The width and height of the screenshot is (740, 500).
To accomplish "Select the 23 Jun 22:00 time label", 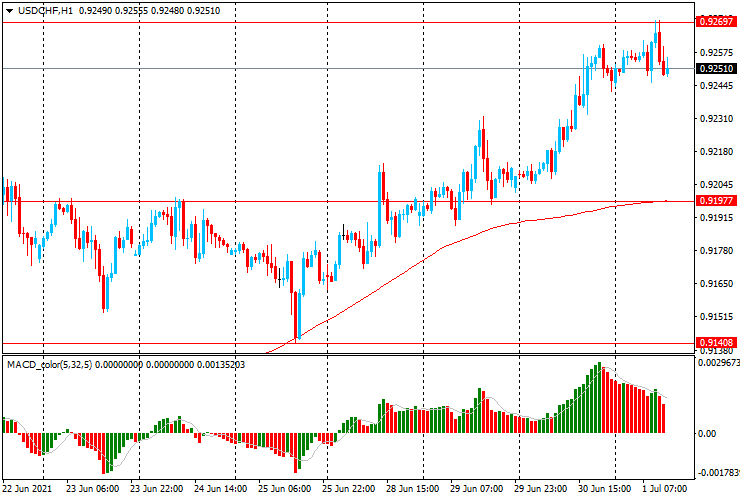I will click(x=157, y=488).
